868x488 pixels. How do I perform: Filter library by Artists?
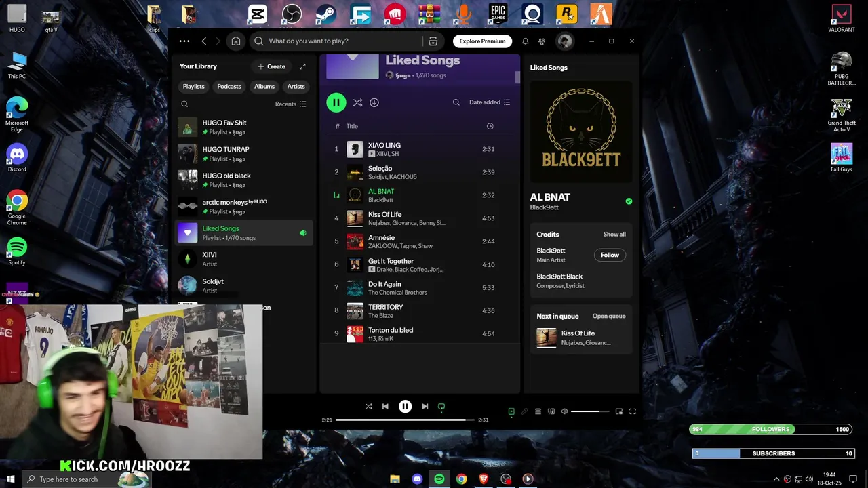[x=296, y=87]
